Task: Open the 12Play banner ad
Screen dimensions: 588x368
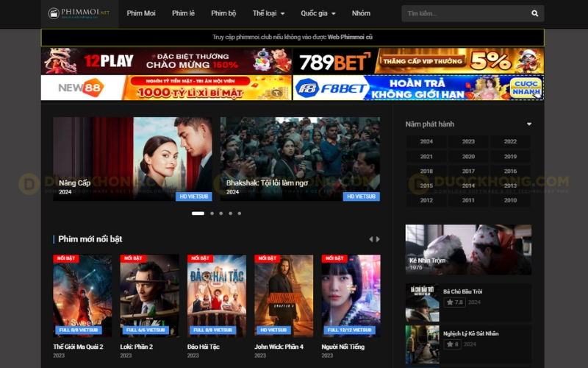Action: 167,61
